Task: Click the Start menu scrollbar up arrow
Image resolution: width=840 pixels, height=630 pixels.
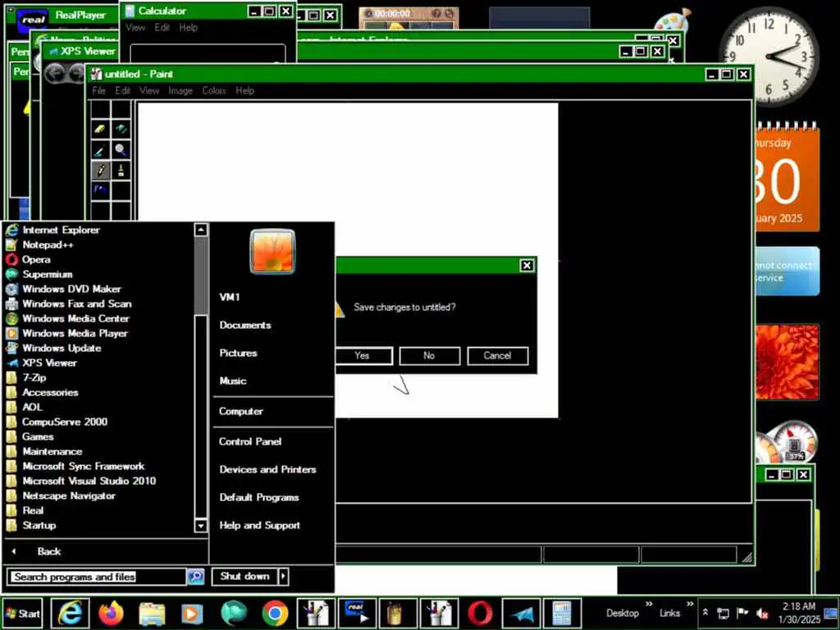Action: pos(201,230)
